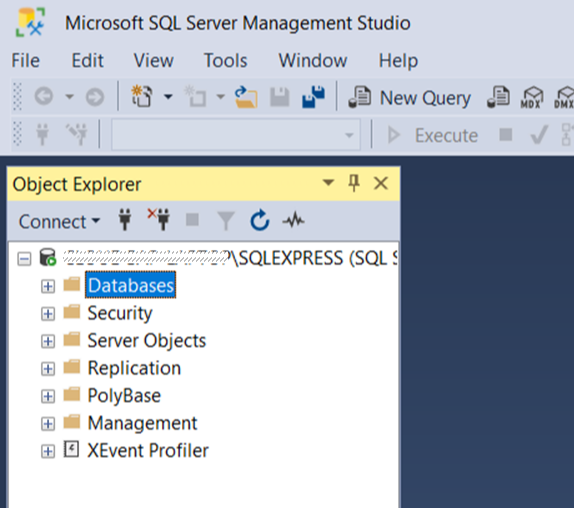The height and width of the screenshot is (508, 574).
Task: Open the Connect dropdown in Object Explorer
Action: tap(59, 221)
